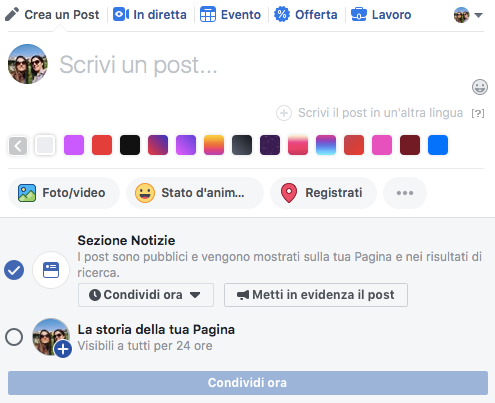
Task: Select the red-to-blue gradient background swatch
Action: coord(158,145)
